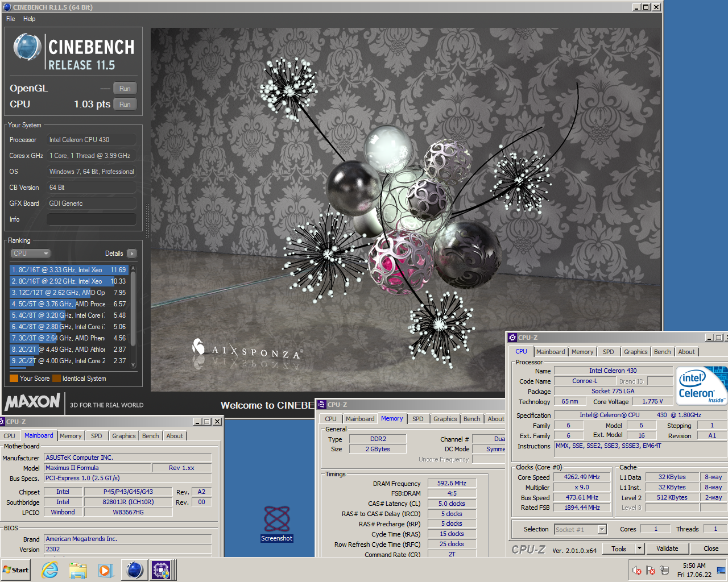Select ranking row 3. 12C/12T @ 2.62 GHz
The width and height of the screenshot is (728, 582).
(69, 293)
